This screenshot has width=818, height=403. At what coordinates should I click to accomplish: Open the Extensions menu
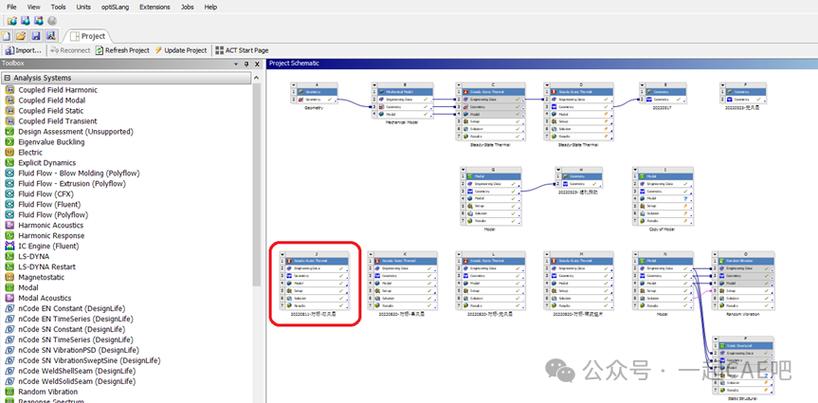pyautogui.click(x=154, y=7)
